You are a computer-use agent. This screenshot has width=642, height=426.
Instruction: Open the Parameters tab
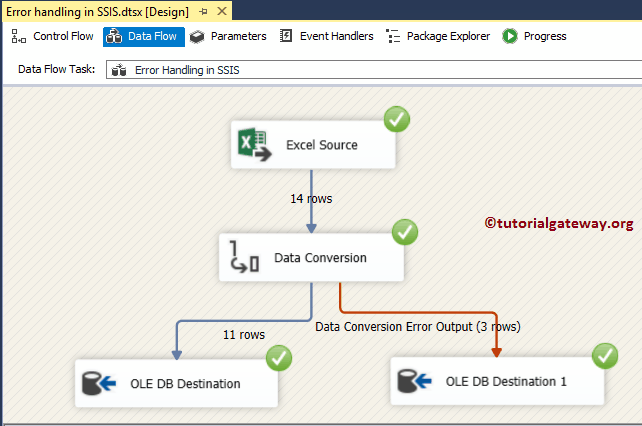coord(228,36)
